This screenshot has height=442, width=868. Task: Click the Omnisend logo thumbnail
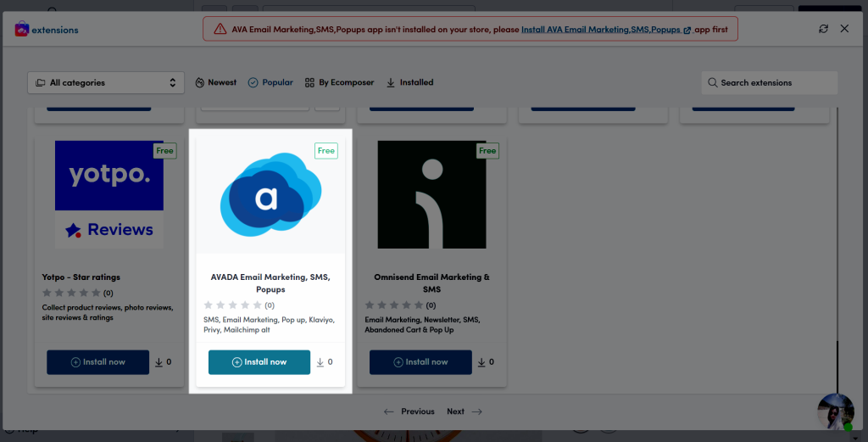point(431,194)
